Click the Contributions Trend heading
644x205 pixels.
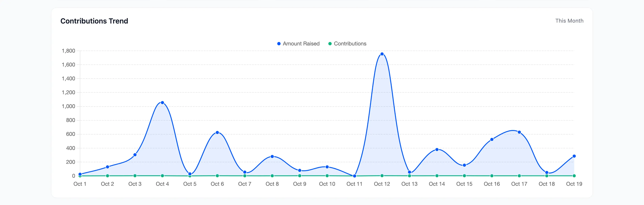[94, 21]
